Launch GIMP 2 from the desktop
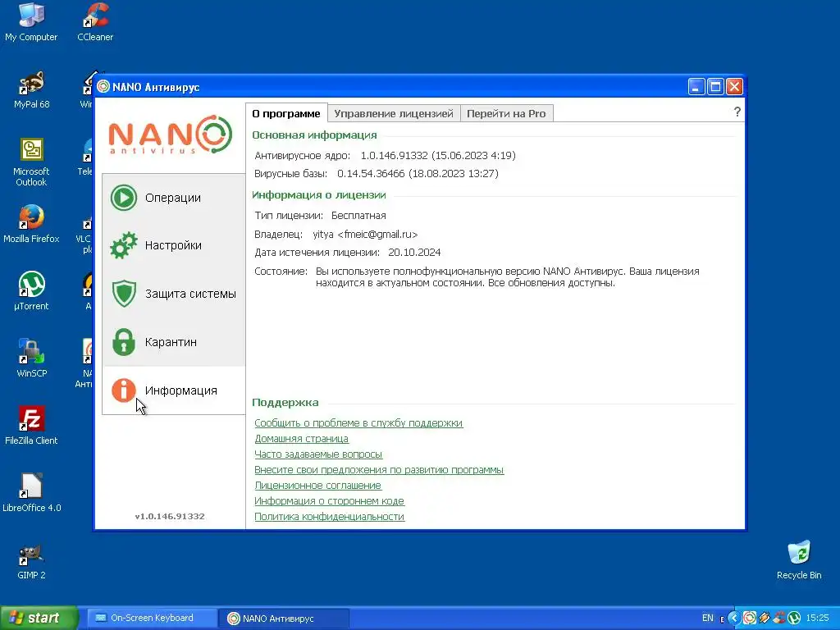840x630 pixels. point(31,561)
